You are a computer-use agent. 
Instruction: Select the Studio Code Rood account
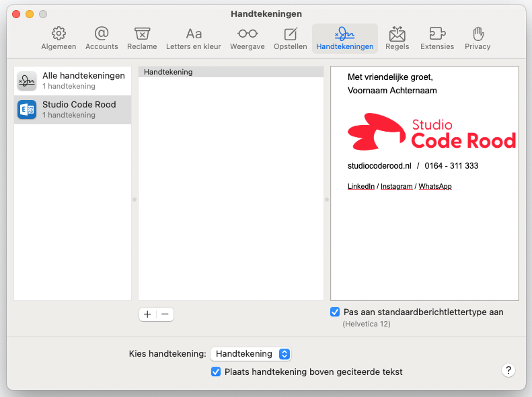point(73,109)
